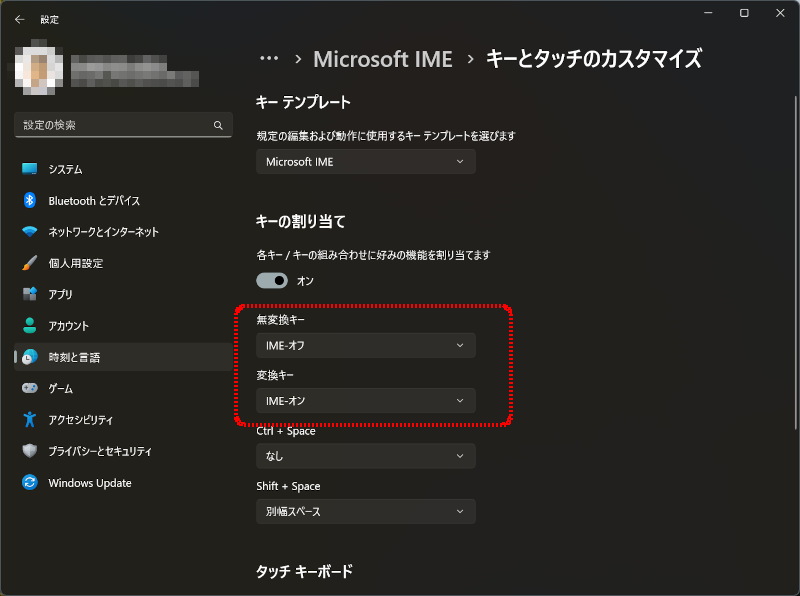Viewport: 800px width, 596px height.
Task: Open the 無変換キー dropdown
Action: [366, 345]
